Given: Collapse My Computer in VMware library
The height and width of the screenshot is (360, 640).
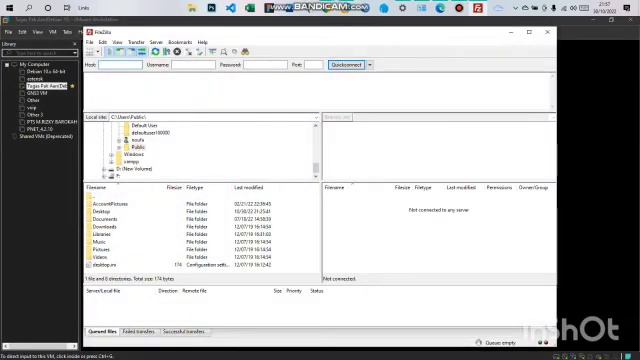Looking at the screenshot, I should pos(7,64).
